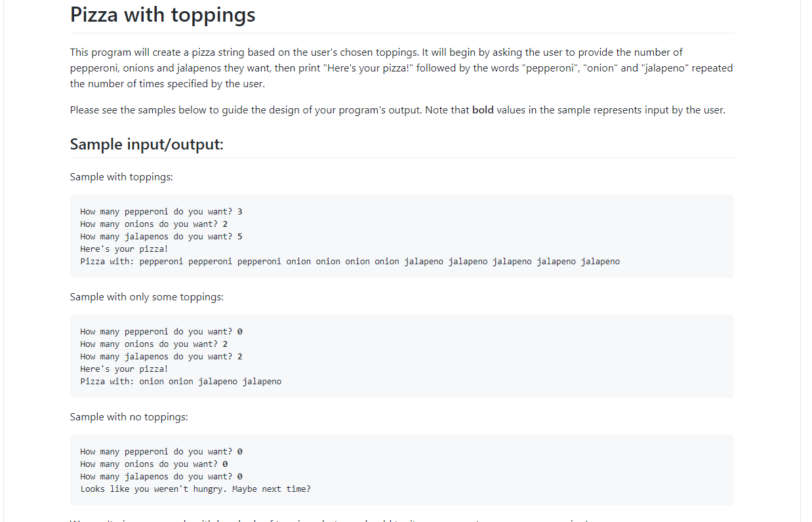Click the 'Pizza with toppings' page heading

(x=162, y=14)
